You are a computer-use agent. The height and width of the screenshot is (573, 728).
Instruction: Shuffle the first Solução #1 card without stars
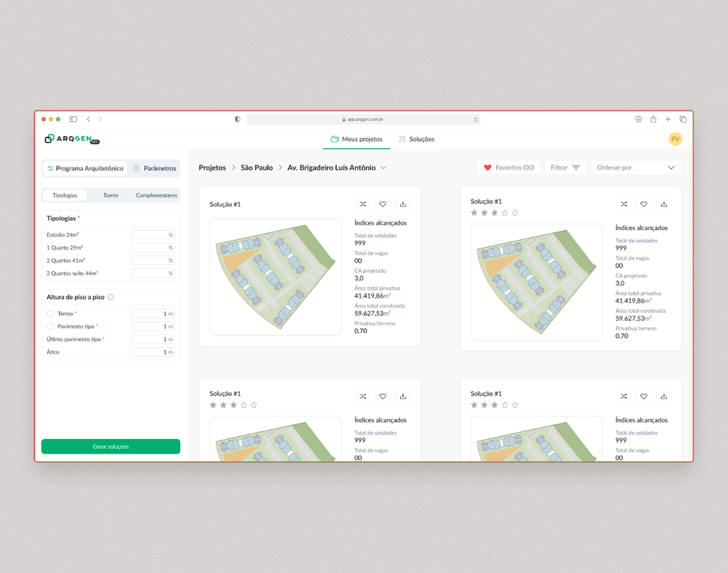(362, 204)
